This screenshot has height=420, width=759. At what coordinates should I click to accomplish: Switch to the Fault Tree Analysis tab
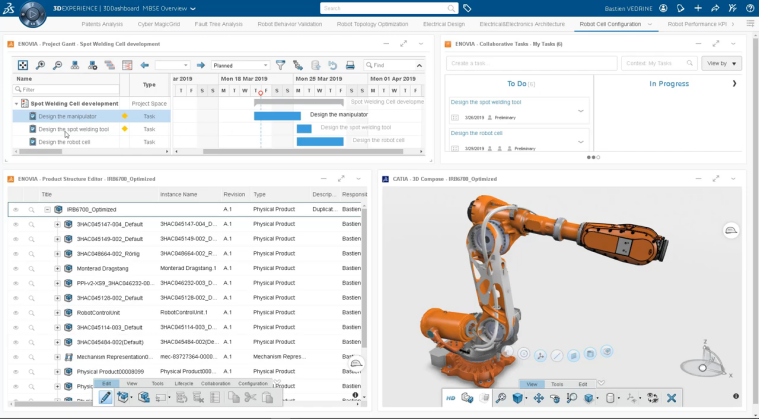[218, 24]
